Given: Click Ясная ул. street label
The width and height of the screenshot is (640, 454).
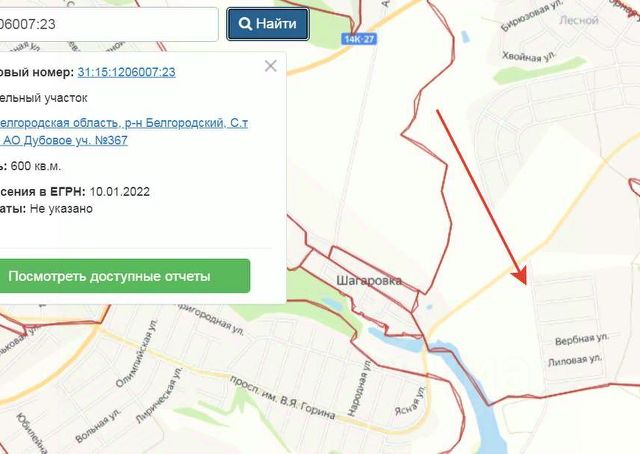Looking at the screenshot, I should click(x=410, y=400).
